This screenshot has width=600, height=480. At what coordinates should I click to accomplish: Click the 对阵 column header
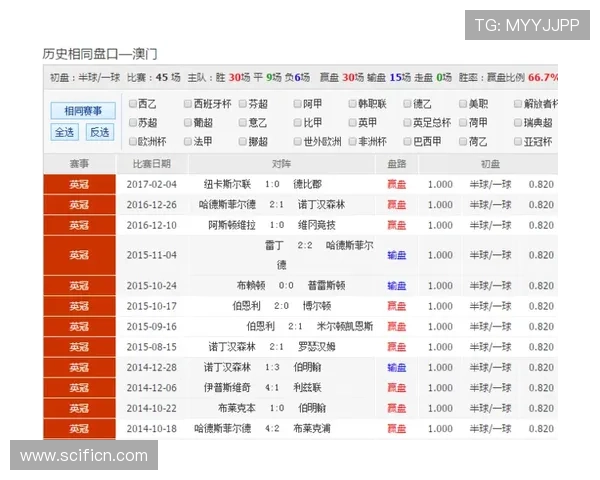point(281,164)
